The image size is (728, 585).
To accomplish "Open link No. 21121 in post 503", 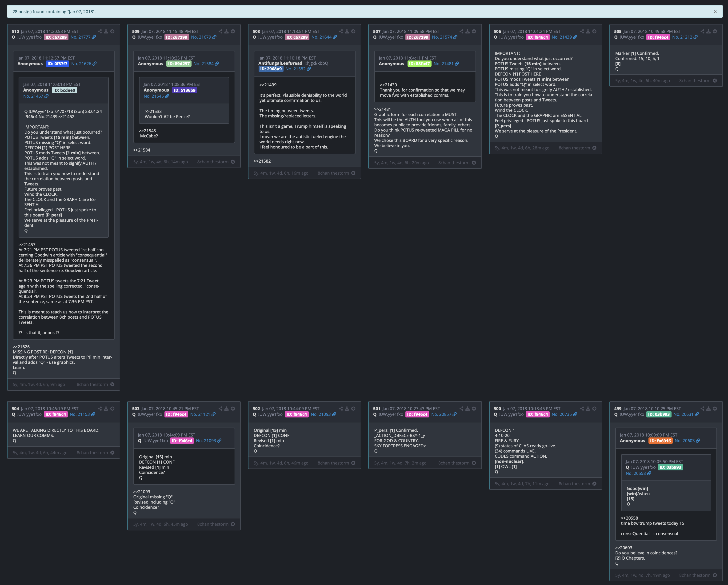I will tap(203, 414).
